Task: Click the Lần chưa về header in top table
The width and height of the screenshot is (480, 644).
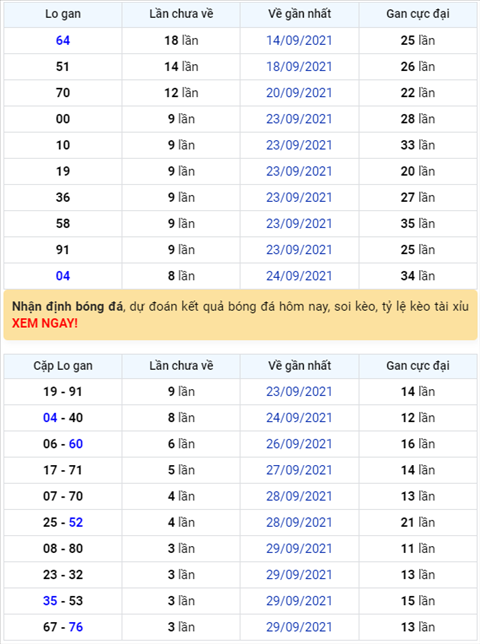Action: pos(181,14)
